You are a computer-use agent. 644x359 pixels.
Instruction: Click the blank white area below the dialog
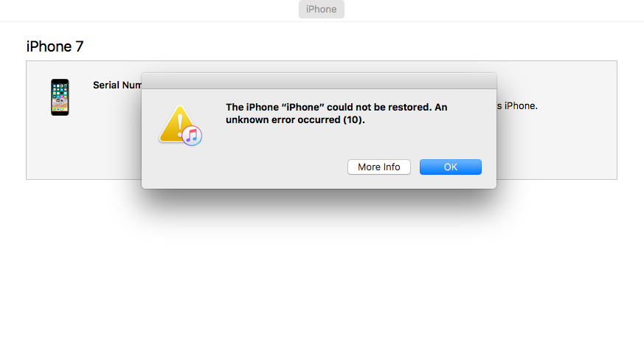click(322, 279)
